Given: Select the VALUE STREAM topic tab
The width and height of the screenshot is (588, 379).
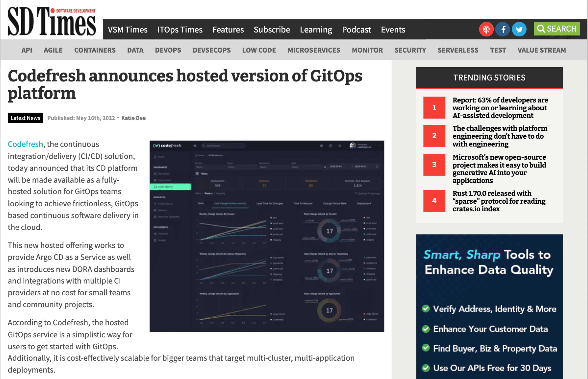Looking at the screenshot, I should pos(541,50).
